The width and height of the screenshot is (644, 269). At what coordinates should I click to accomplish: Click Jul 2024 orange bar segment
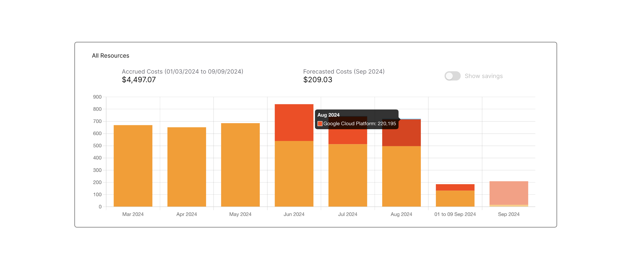(x=348, y=175)
